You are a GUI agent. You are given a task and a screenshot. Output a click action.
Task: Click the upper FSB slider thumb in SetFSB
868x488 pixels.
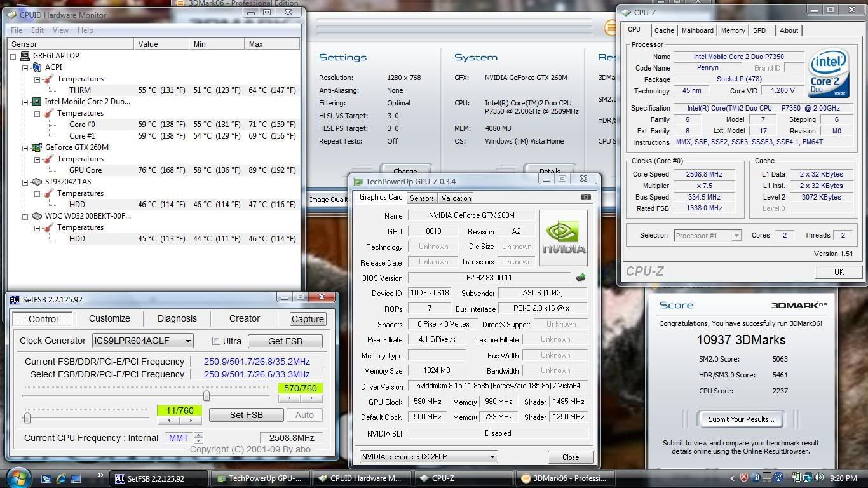coord(207,396)
